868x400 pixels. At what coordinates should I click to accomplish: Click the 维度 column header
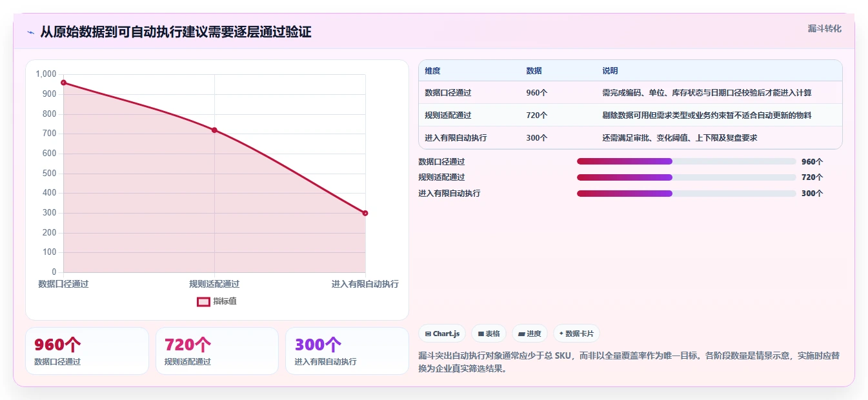pos(432,71)
